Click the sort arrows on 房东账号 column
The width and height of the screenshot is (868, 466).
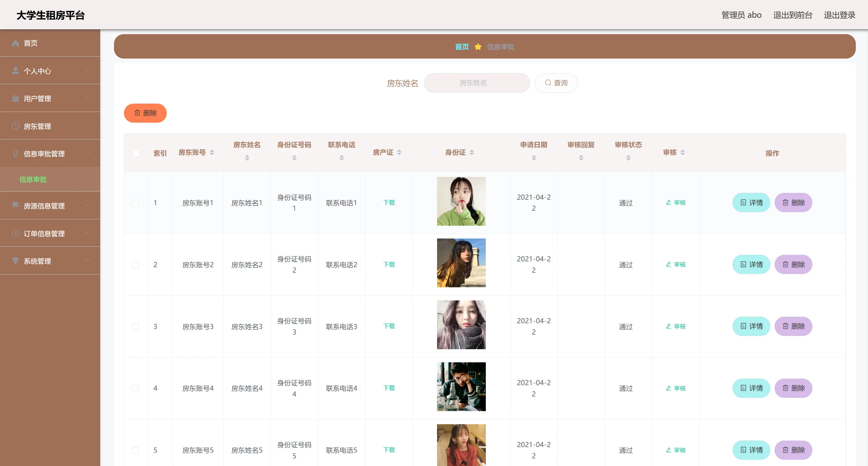point(212,152)
